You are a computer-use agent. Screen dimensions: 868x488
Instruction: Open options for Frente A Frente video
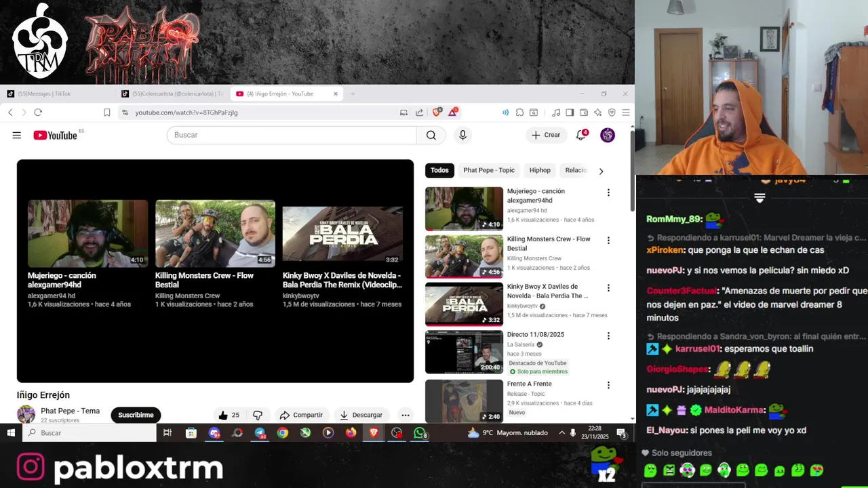(x=608, y=385)
